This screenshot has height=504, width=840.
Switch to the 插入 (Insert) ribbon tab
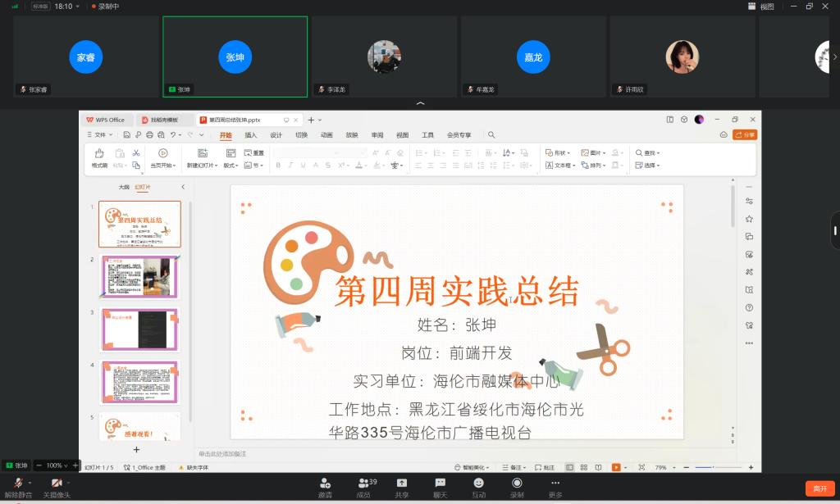click(250, 135)
